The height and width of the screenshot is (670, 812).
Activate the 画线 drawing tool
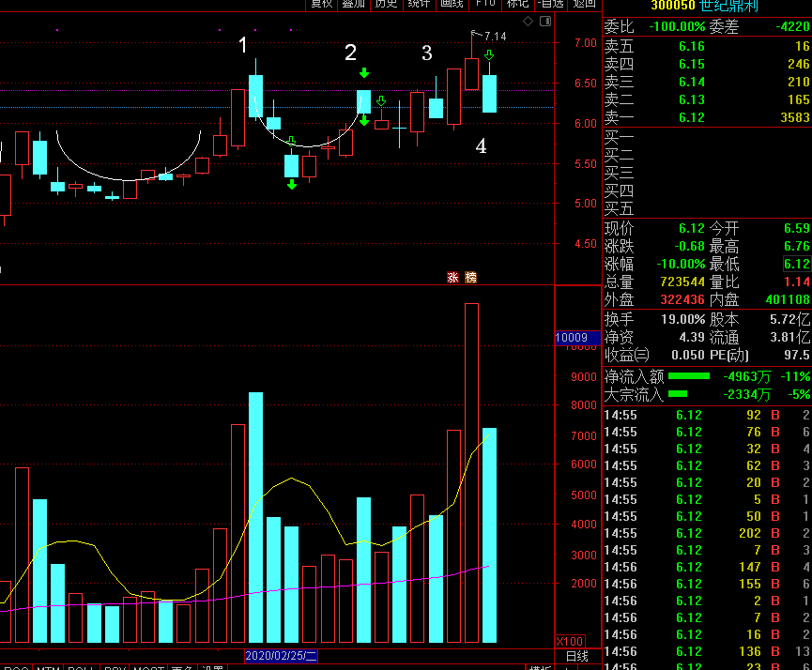452,4
